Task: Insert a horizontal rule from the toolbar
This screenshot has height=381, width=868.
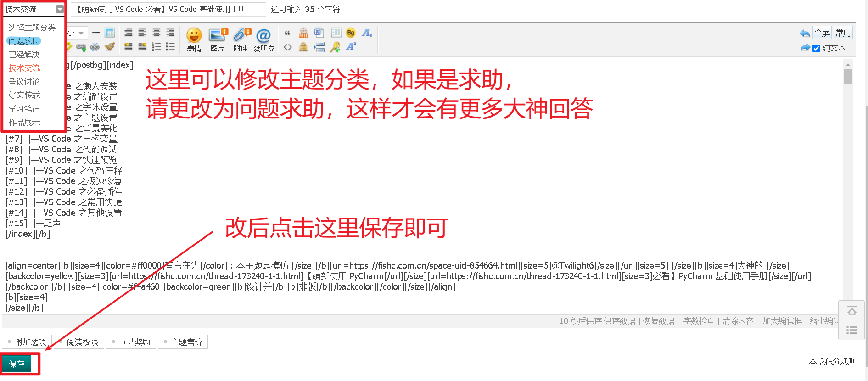Action: [x=96, y=33]
